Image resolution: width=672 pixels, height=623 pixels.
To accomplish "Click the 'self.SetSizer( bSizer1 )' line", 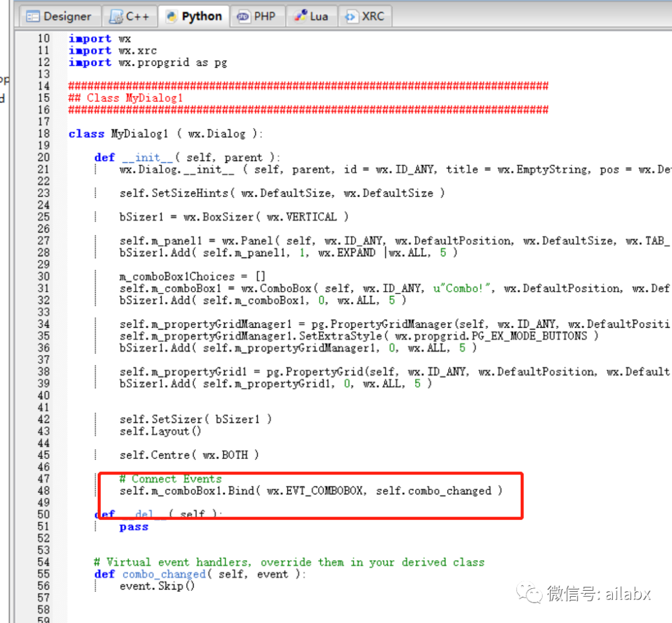I will [195, 419].
